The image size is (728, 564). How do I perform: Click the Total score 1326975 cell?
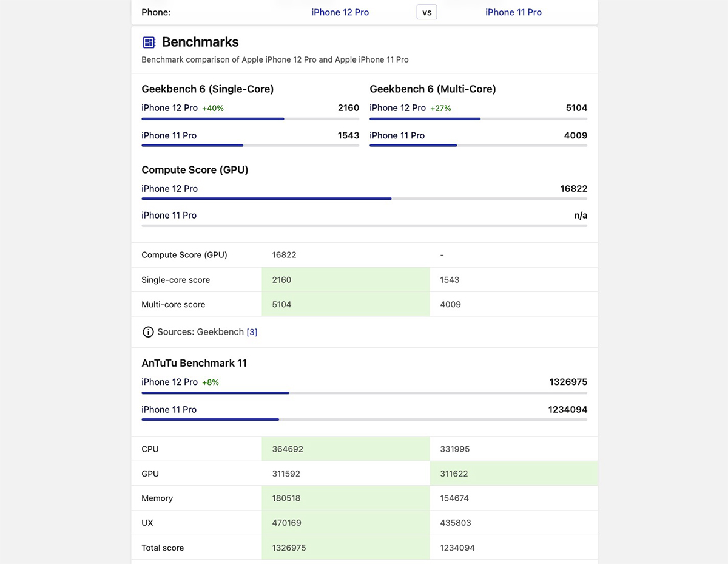tap(289, 548)
